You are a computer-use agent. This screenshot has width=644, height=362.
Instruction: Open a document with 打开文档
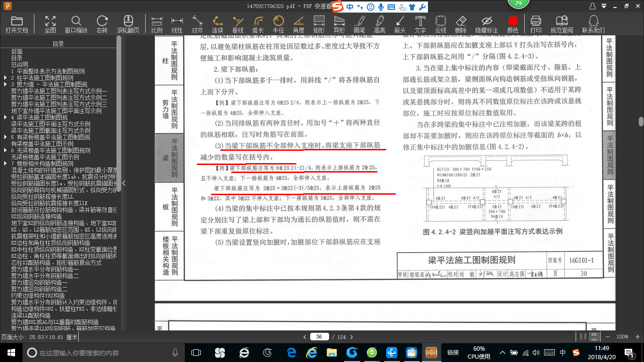17,25
